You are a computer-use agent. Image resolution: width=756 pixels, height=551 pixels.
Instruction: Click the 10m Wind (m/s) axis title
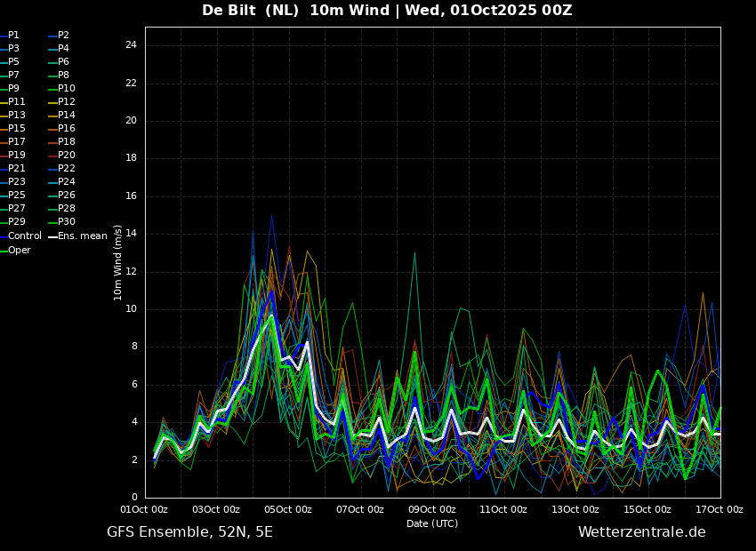tap(117, 262)
